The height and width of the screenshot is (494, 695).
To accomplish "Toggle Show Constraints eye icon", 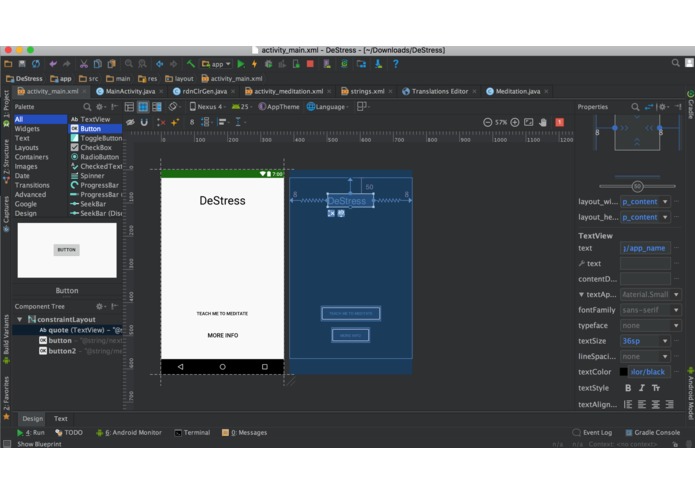I will pos(130,122).
